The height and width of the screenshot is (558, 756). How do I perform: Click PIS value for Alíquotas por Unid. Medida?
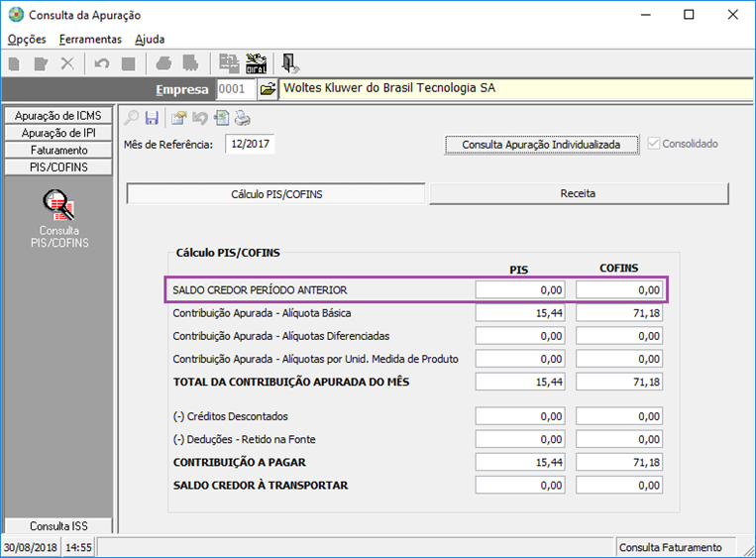(520, 359)
